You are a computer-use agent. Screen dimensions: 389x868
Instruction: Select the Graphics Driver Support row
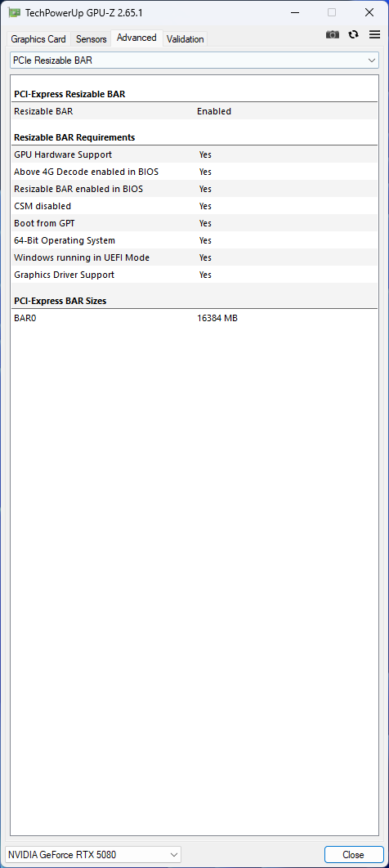(194, 275)
